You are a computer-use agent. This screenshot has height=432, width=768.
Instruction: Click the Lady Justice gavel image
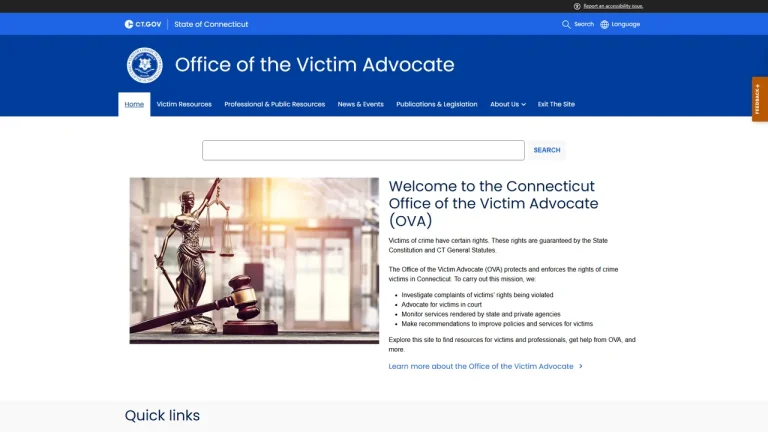pyautogui.click(x=254, y=261)
